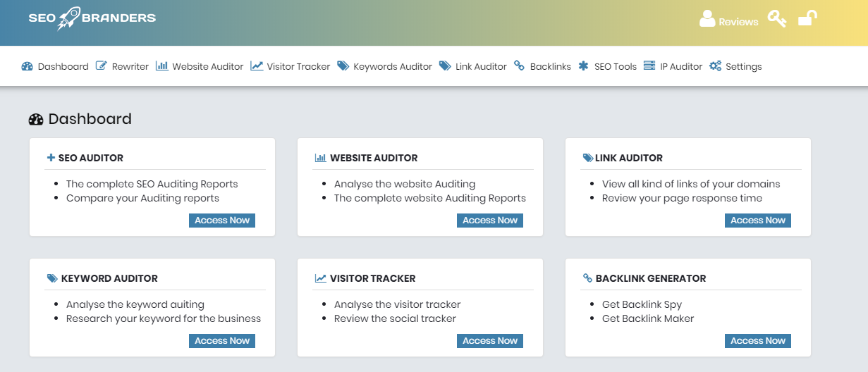Click 'Analyse the visitor tracker' text
Screen dimensions: 868x372
[398, 304]
